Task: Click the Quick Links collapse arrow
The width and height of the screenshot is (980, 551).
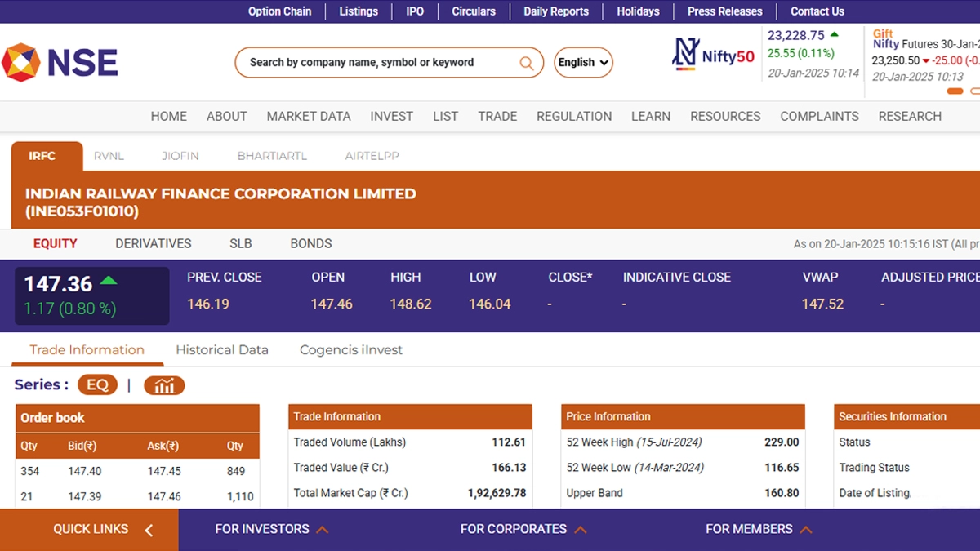Action: pyautogui.click(x=149, y=530)
